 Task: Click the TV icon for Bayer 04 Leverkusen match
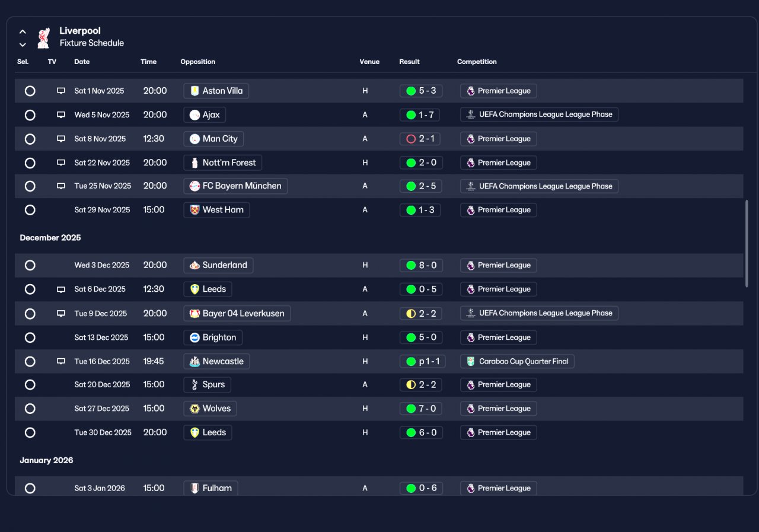click(x=60, y=313)
